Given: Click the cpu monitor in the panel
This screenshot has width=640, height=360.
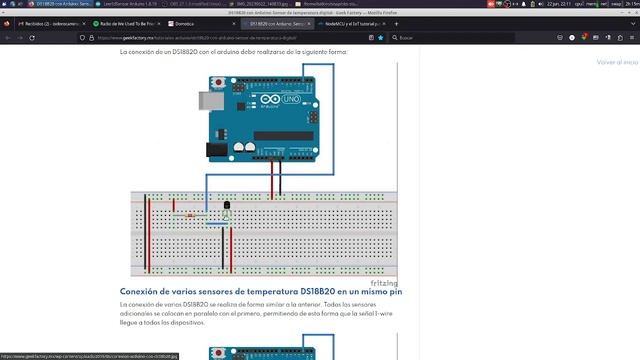Looking at the screenshot, I should (580, 4).
